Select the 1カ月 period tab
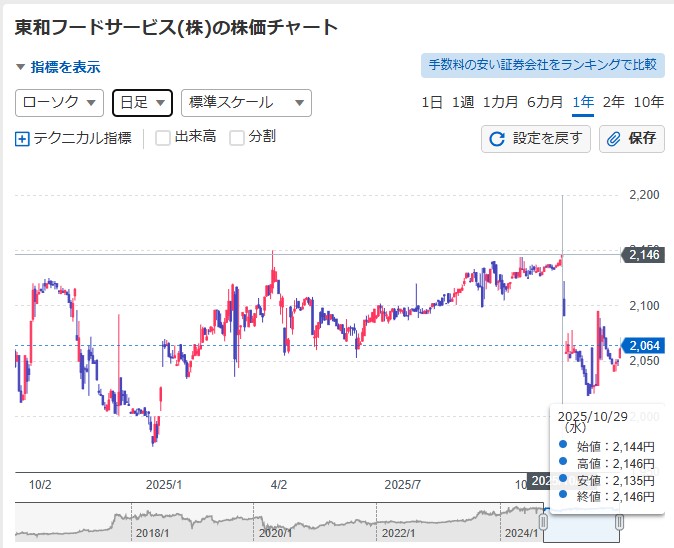This screenshot has width=674, height=548. 500,102
